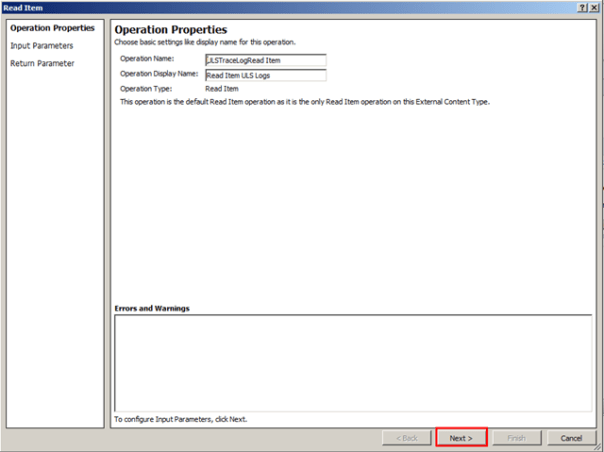
Task: Click the greyed-out Back button
Action: 407,438
